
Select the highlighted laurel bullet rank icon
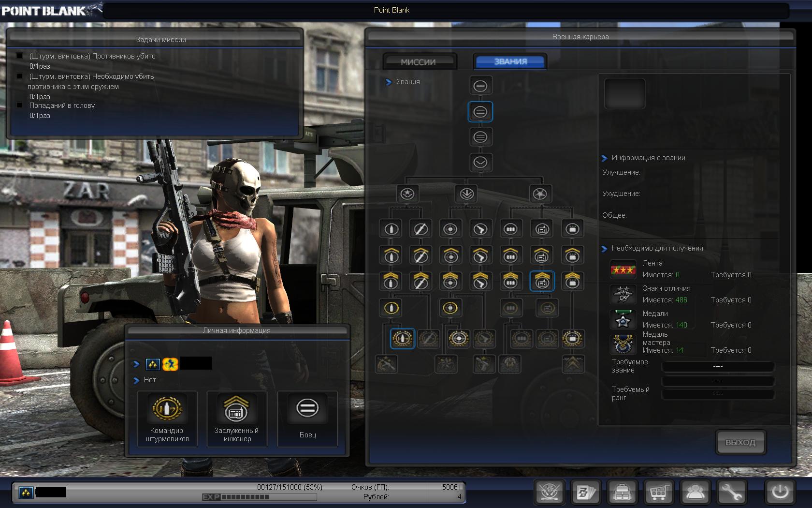click(x=402, y=339)
